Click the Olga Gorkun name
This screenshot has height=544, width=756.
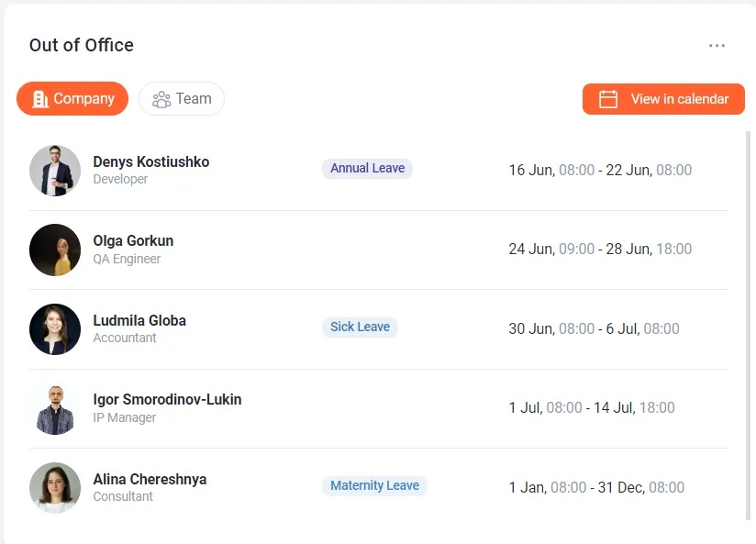point(133,241)
